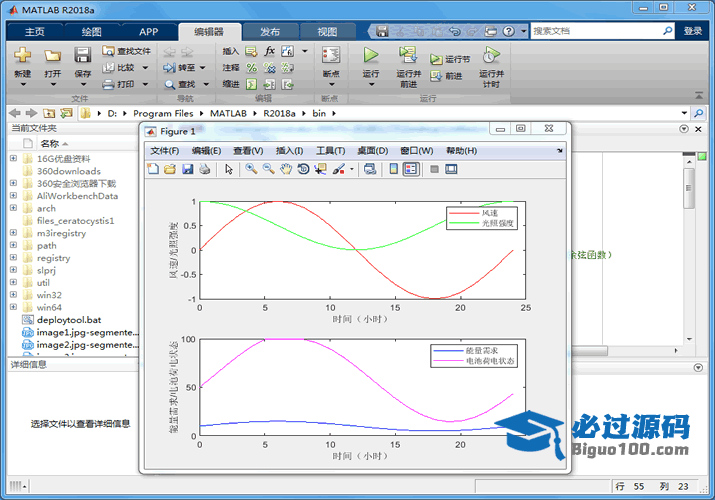Screen dimensions: 715x500
Task: Switch to the APP tab
Action: point(149,31)
